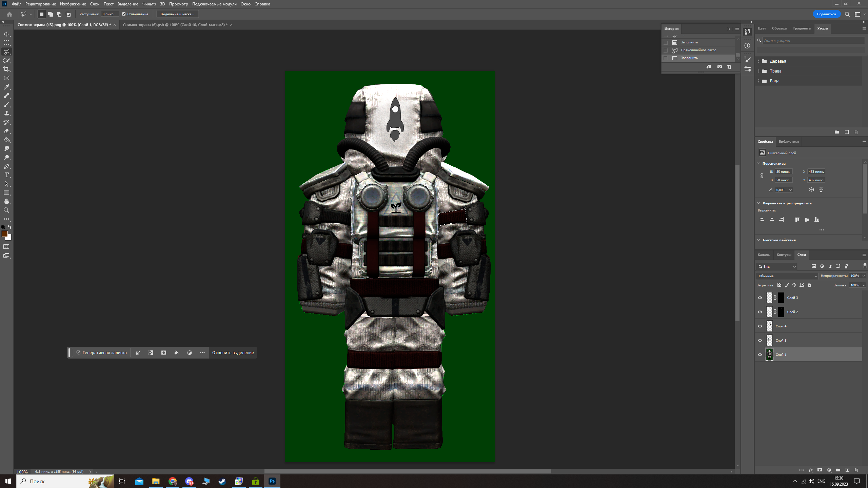Image resolution: width=868 pixels, height=488 pixels.
Task: Expand the Трава pattern folder
Action: click(758, 71)
